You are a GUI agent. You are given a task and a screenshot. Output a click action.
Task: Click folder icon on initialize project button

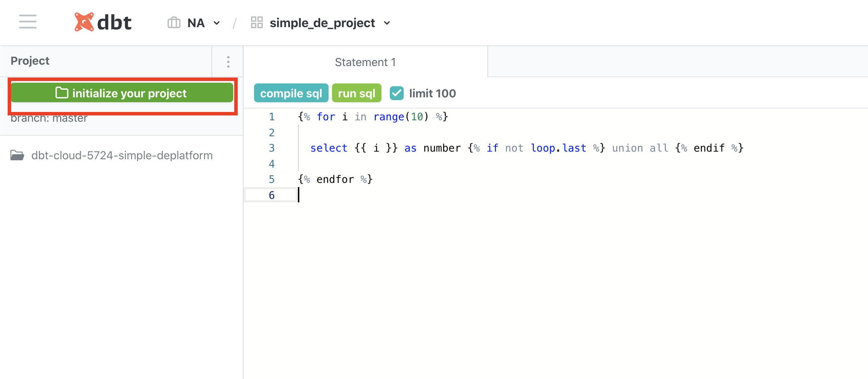click(x=62, y=93)
